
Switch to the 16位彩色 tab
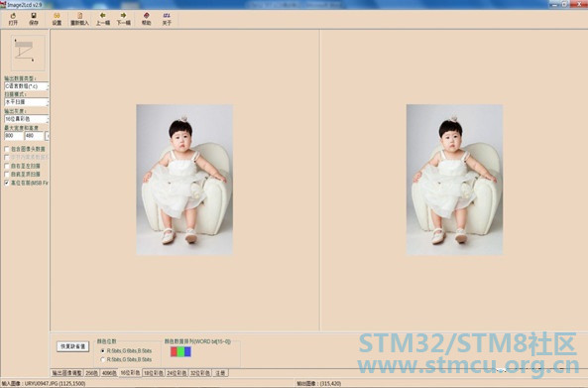coord(130,372)
